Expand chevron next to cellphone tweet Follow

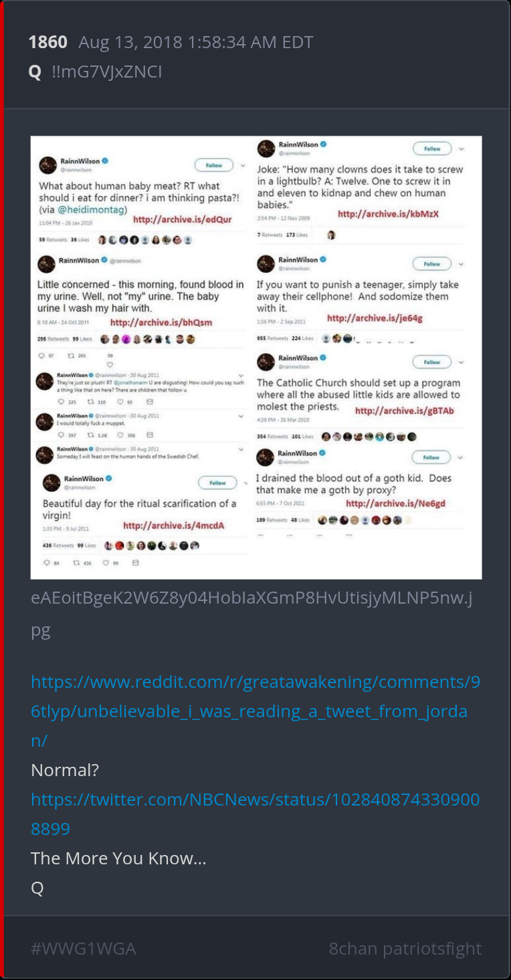pos(462,264)
